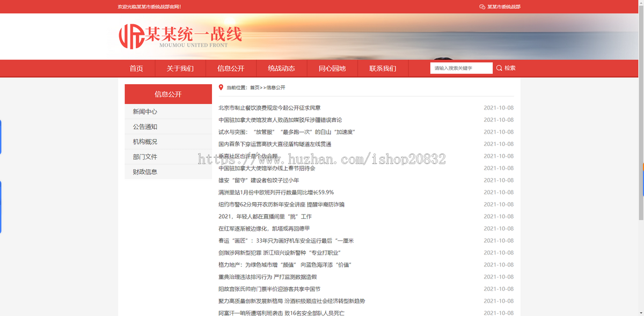644x316 pixels.
Task: Click the 2021-10-08 date beside 雄安留守建设者
Action: tap(499, 180)
